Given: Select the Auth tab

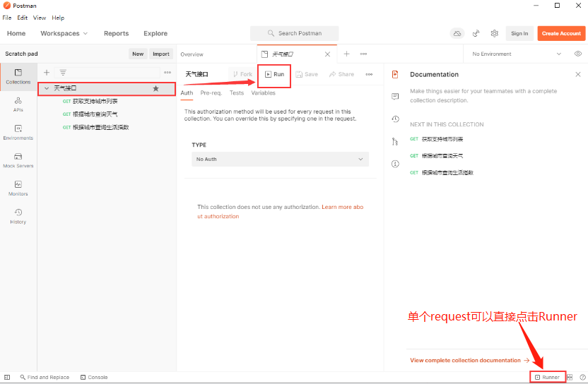Looking at the screenshot, I should pyautogui.click(x=187, y=93).
